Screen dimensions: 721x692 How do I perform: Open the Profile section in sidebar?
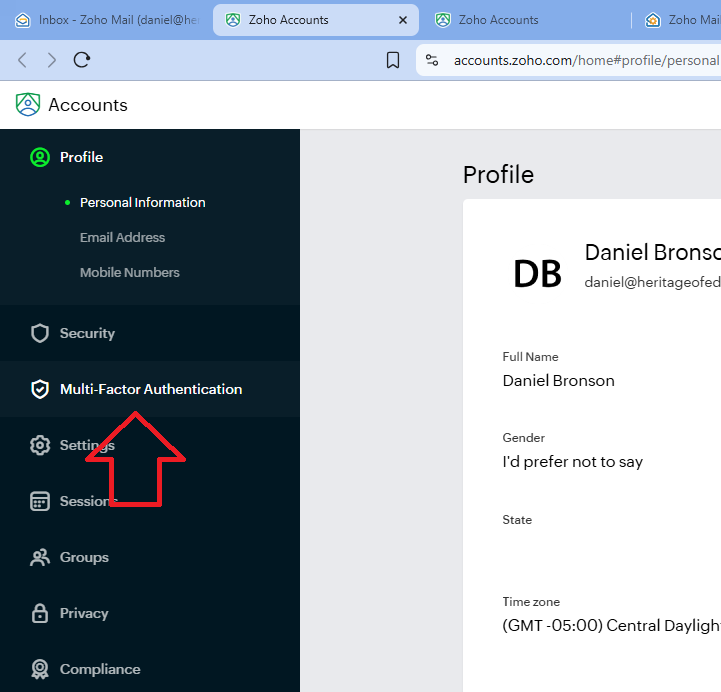(81, 157)
